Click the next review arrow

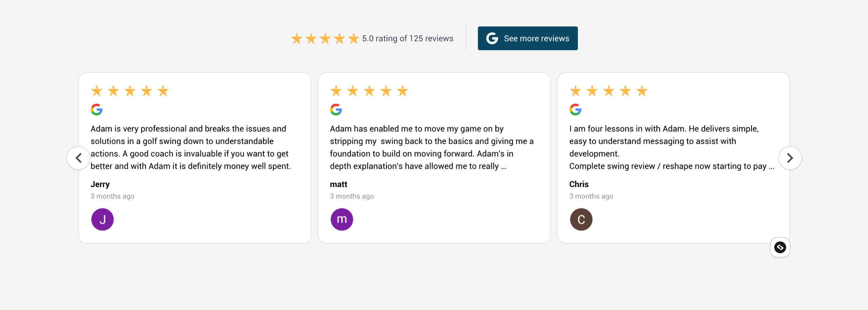[x=790, y=158]
